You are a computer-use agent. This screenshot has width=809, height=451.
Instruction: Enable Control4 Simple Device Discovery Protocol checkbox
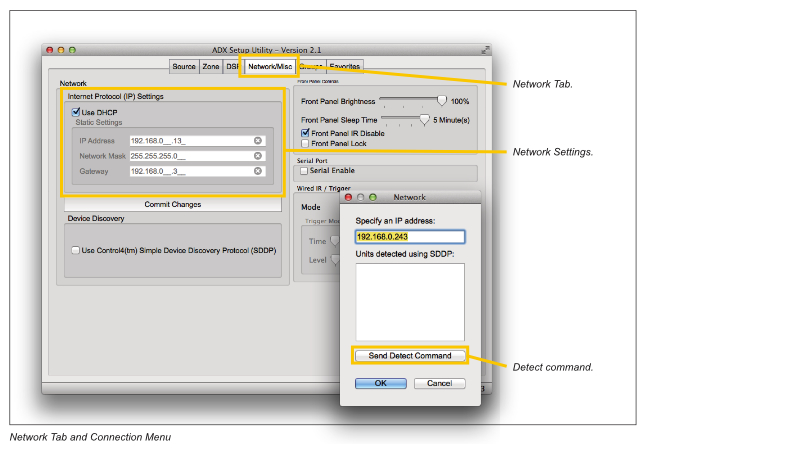[75, 250]
